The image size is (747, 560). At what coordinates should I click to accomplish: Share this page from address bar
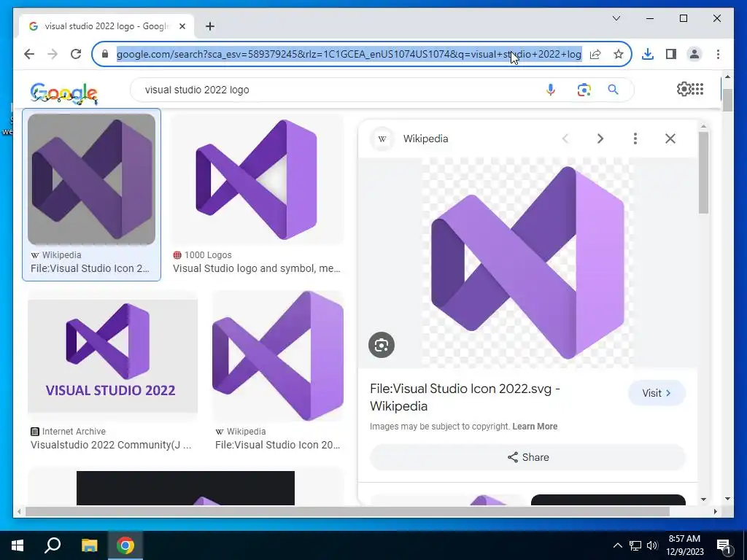pyautogui.click(x=595, y=54)
